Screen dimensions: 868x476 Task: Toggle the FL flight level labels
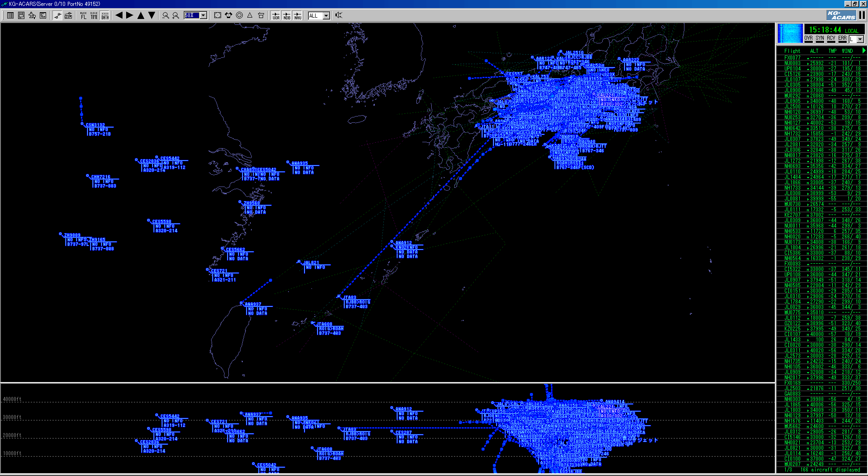83,15
